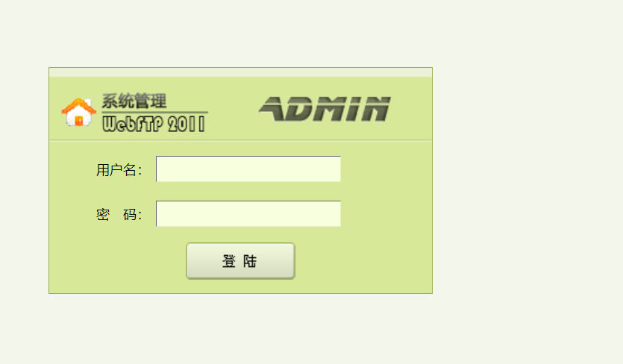623x364 pixels.
Task: Click blank space left of 登陆 button
Action: (x=118, y=261)
